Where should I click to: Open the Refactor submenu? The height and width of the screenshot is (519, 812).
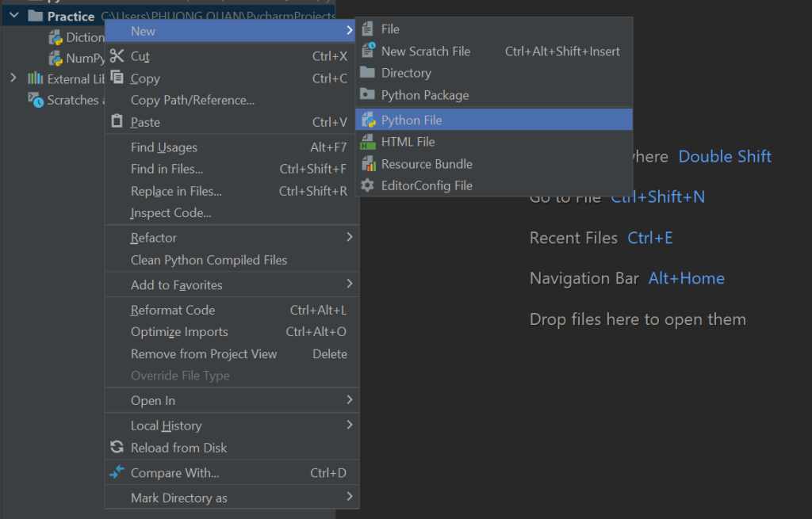click(x=154, y=238)
